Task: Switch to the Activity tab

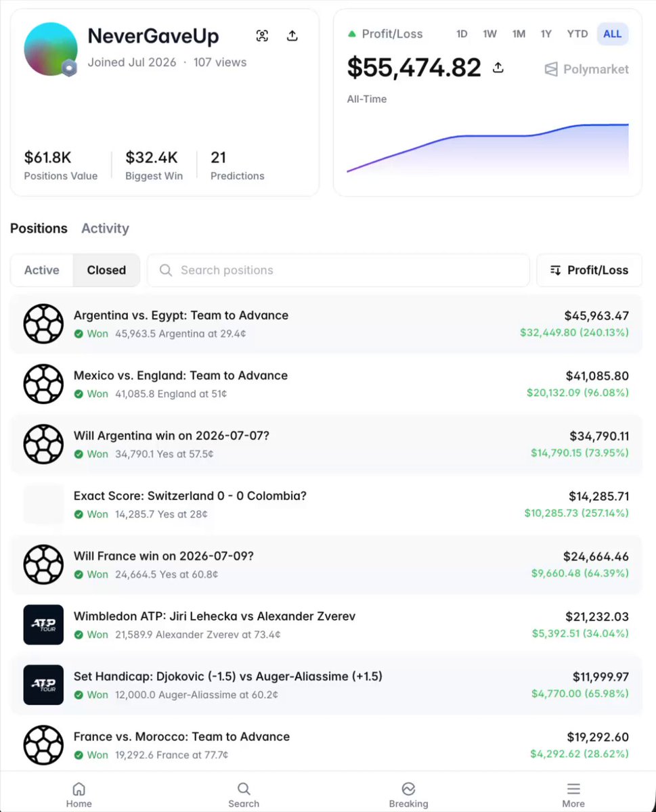Action: coord(105,229)
